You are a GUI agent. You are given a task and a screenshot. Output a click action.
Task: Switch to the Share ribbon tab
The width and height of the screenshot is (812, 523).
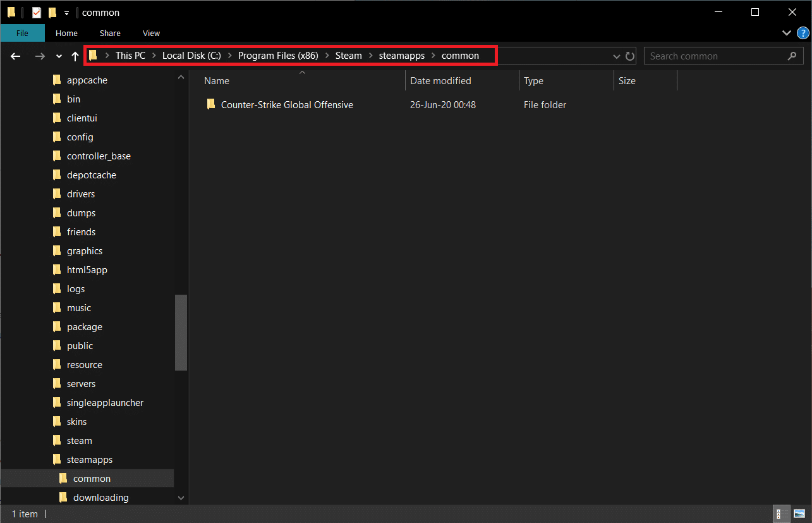point(110,33)
